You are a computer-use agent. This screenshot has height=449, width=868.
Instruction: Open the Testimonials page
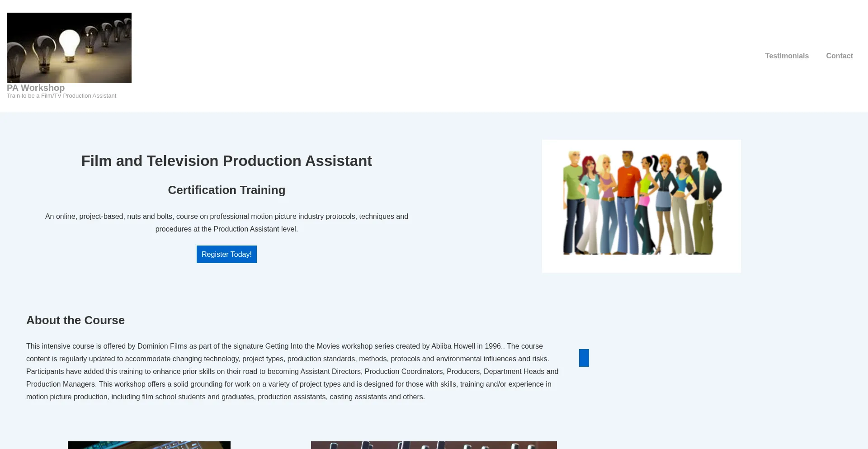787,56
